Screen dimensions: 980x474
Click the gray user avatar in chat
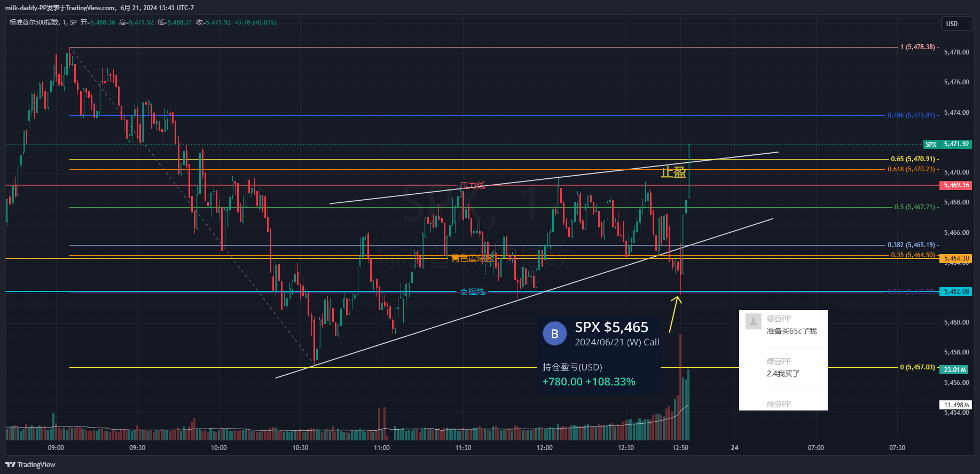(x=753, y=321)
